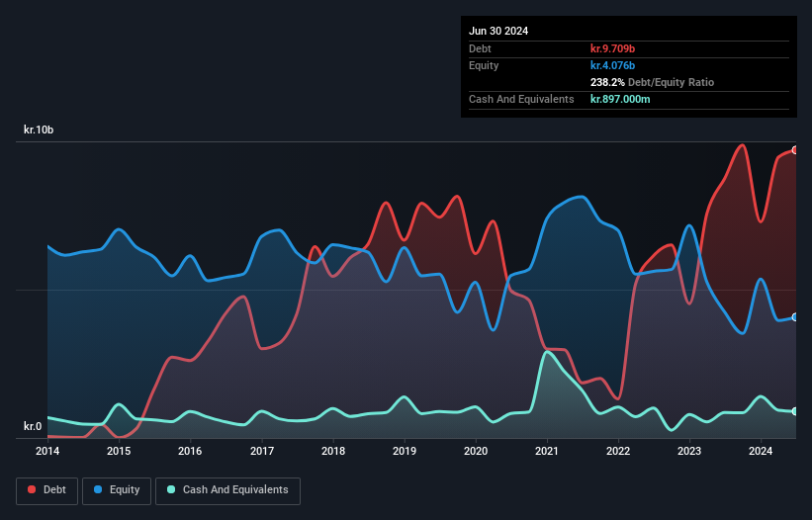Screen dimensions: 812x520
Task: Click the kr.897.000m cash value
Action: pos(620,99)
